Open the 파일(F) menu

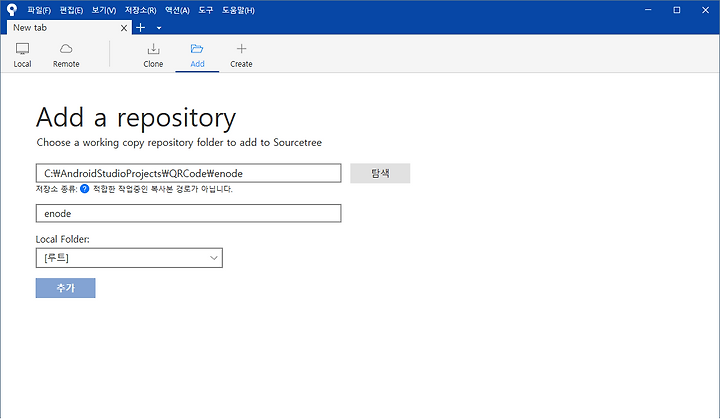(39, 10)
